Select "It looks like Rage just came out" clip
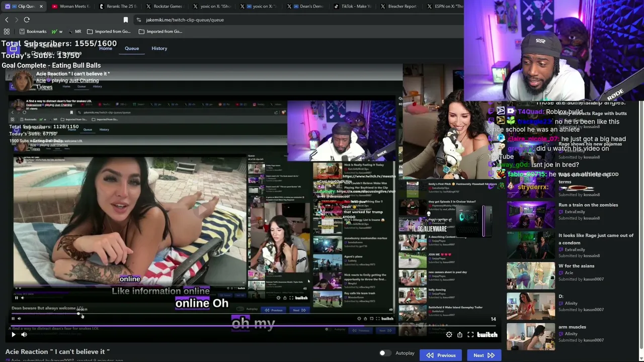644x362 pixels. point(596,239)
